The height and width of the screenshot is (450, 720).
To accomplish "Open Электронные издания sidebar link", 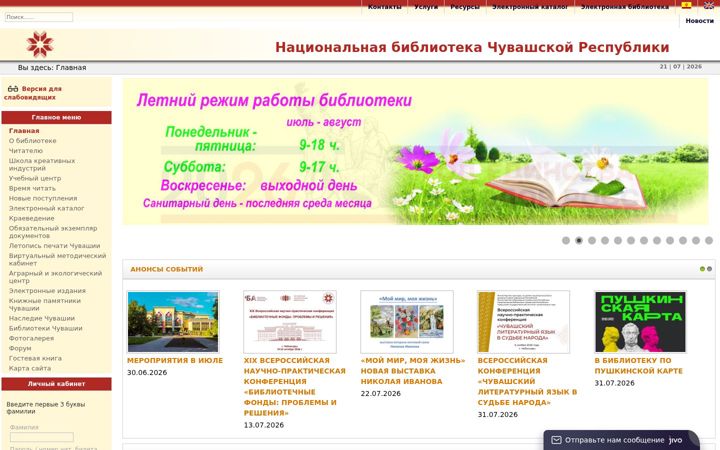I will point(47,291).
